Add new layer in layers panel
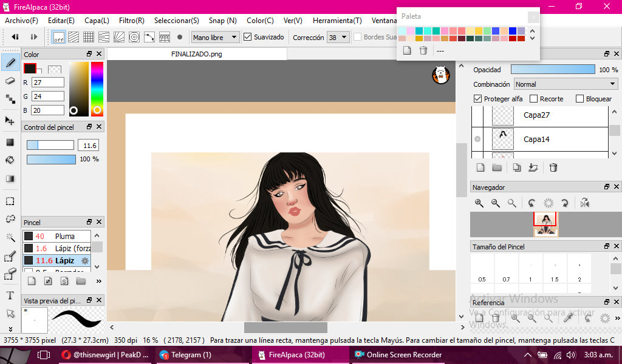Screen dimensions: 622x364 pyautogui.click(x=480, y=167)
